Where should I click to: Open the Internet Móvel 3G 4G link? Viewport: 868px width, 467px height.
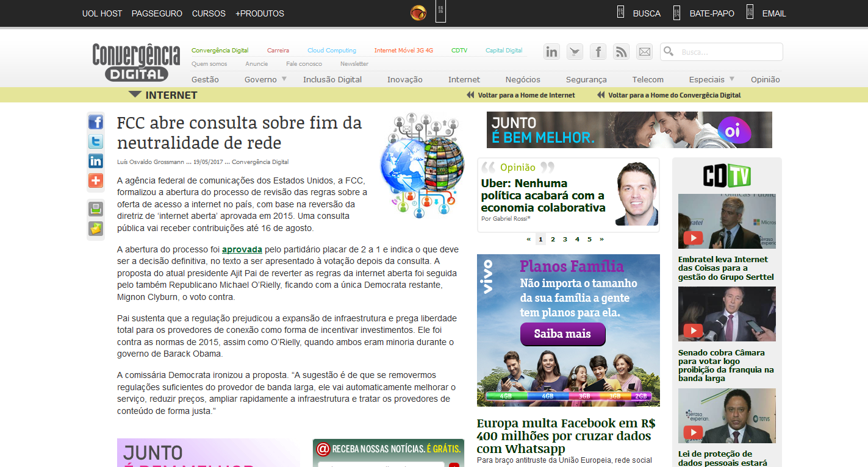(404, 51)
